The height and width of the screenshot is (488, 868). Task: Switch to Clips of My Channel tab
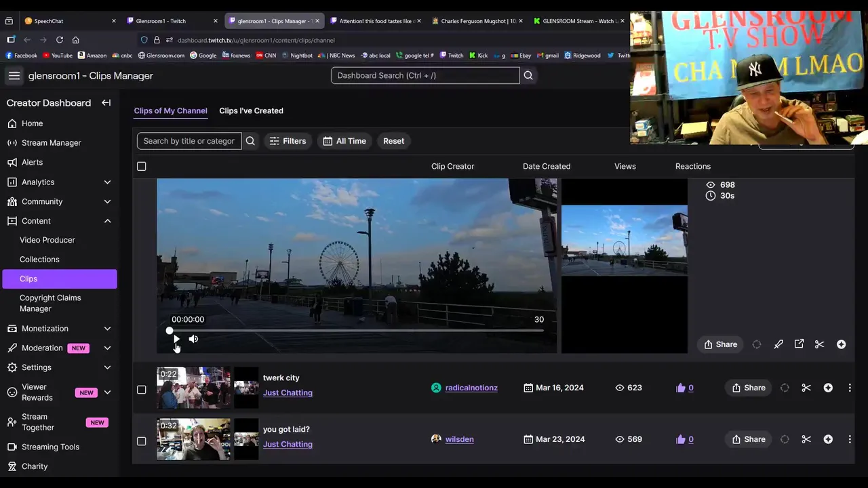coord(170,110)
